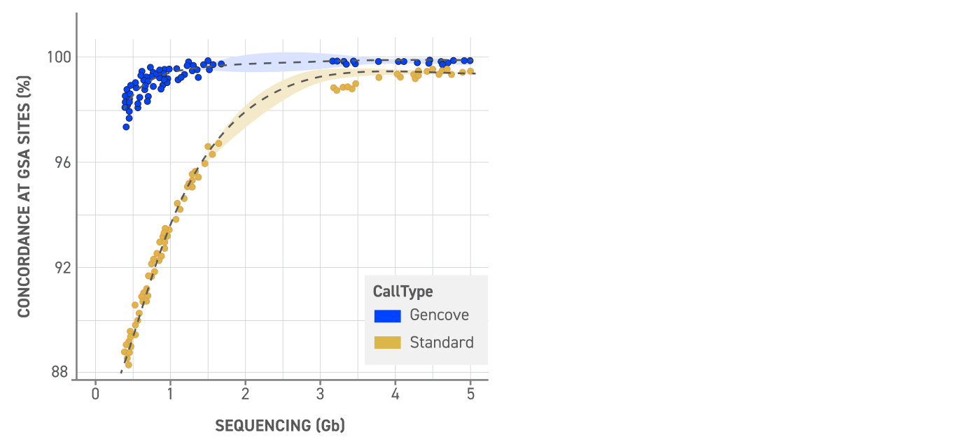Click the y-axis tick label 96
Viewport: 980px width, 444px height.
click(x=61, y=162)
